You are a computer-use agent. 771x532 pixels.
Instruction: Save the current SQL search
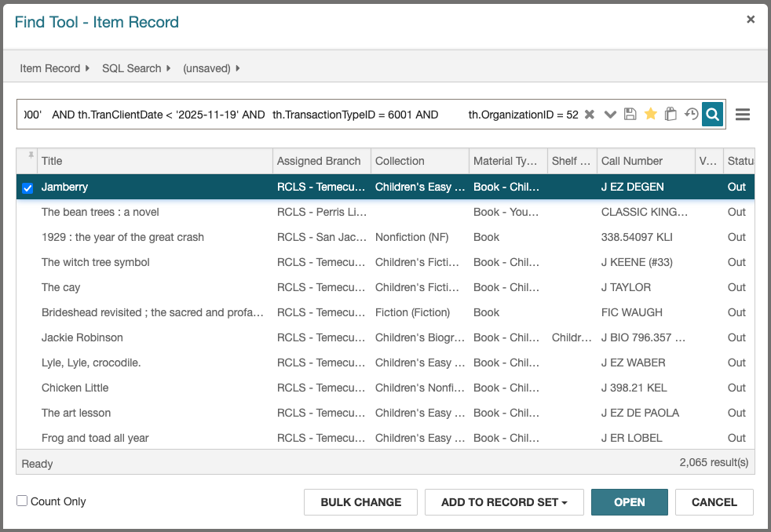coord(630,114)
